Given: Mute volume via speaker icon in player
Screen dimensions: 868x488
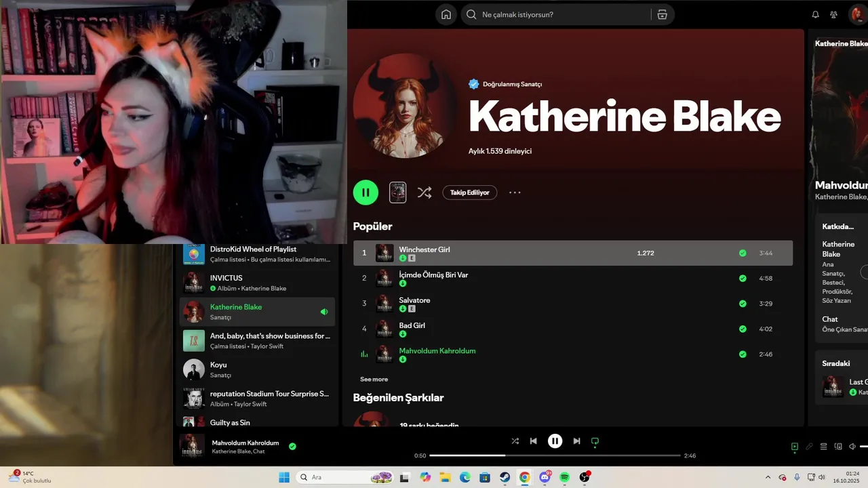Looking at the screenshot, I should tap(852, 447).
